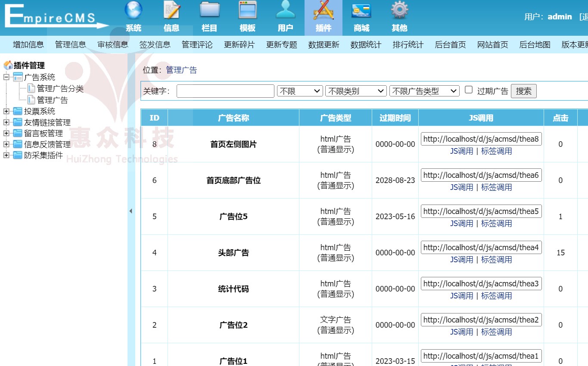Open the 商城 credit card icon
This screenshot has height=366, width=588.
[361, 10]
